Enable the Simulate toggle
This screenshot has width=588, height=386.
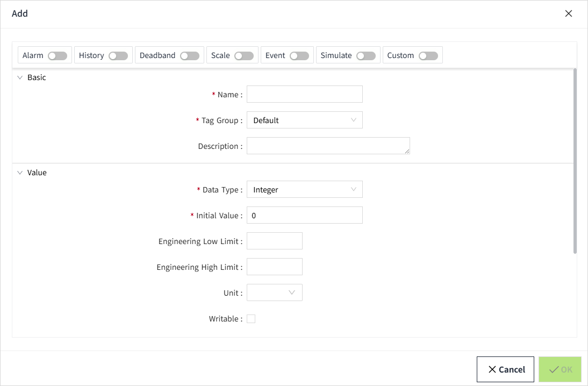(366, 56)
